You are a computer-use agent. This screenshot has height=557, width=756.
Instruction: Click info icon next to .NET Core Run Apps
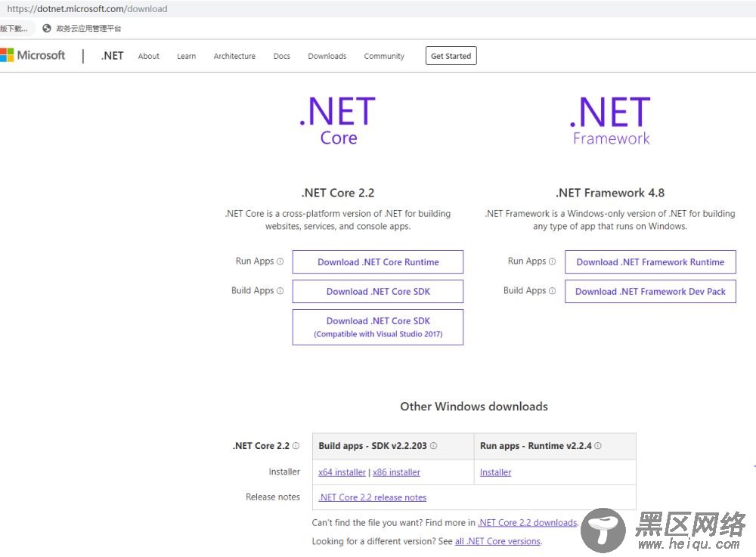(x=280, y=261)
